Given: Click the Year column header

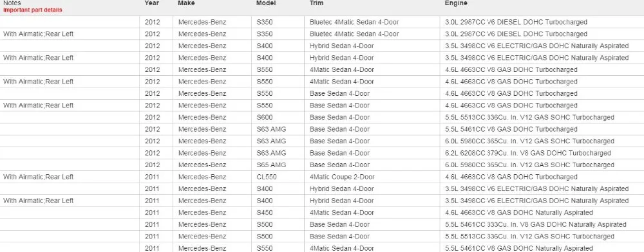Looking at the screenshot, I should point(151,3).
